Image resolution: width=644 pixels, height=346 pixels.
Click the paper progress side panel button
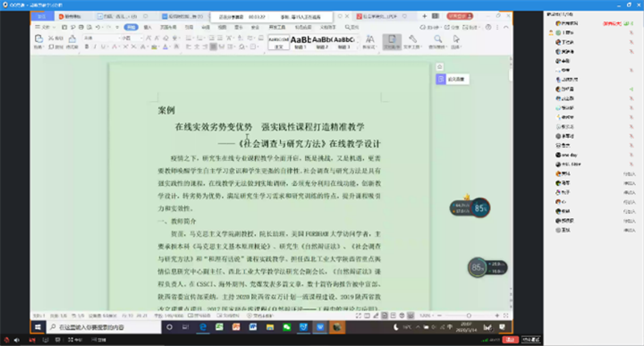452,79
